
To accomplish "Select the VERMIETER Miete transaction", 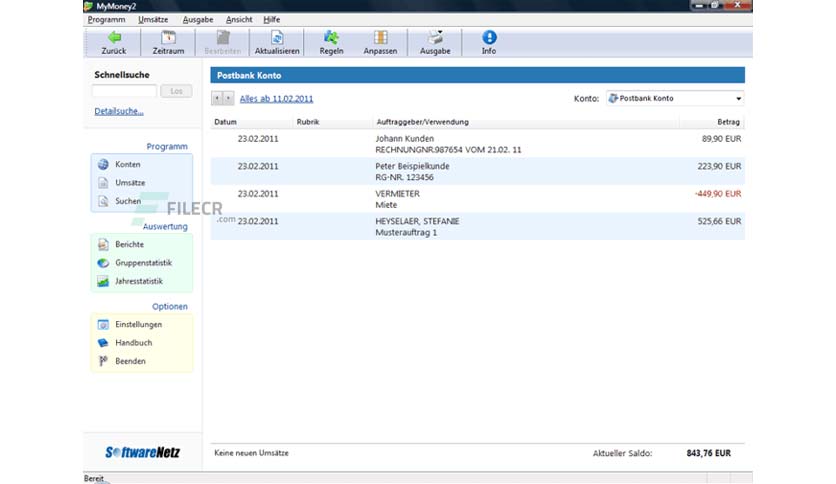I will pyautogui.click(x=477, y=199).
